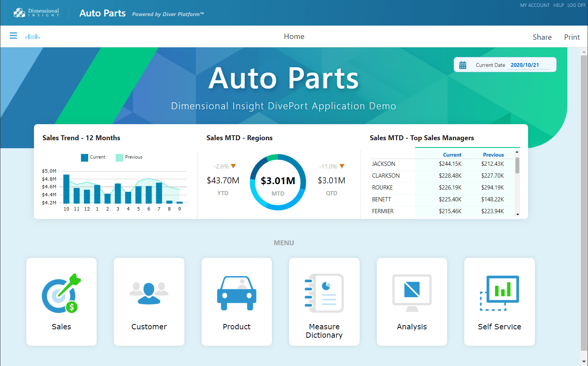Click the Dimensional Insight logo
This screenshot has width=588, height=366.
tap(36, 13)
